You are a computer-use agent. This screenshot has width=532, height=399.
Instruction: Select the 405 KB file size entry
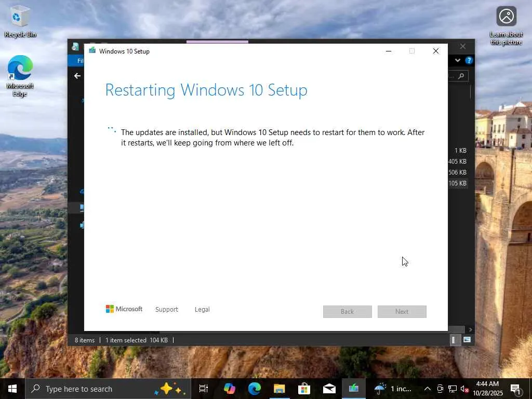pyautogui.click(x=457, y=162)
